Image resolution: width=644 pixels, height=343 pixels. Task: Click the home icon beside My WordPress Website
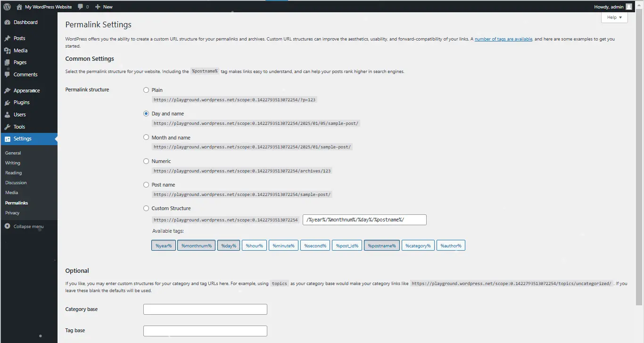coord(19,7)
